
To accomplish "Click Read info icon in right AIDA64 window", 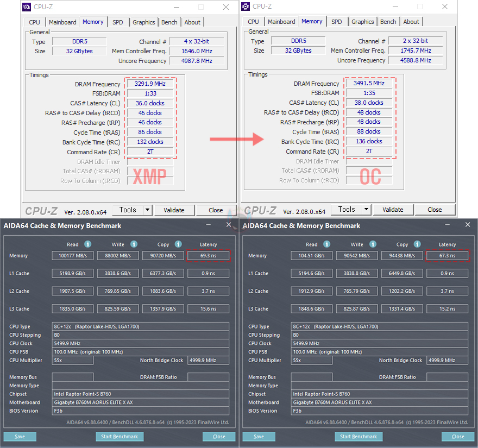I will (x=327, y=244).
